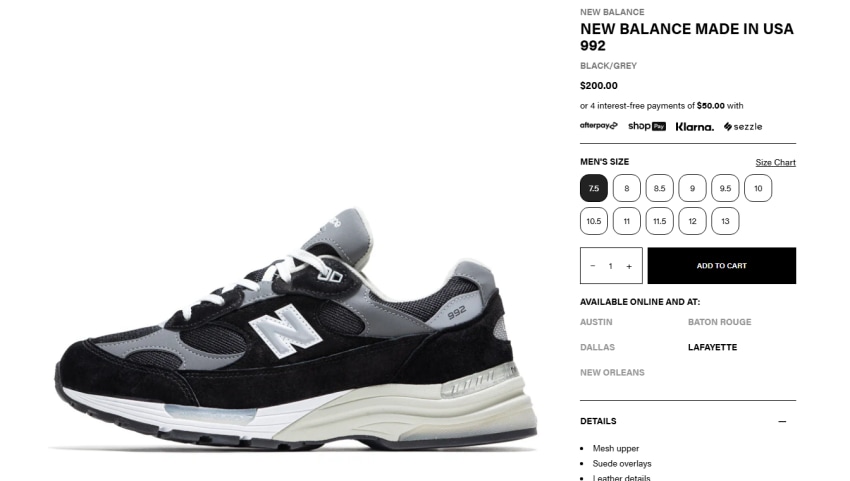This screenshot has width=850, height=481.
Task: Click the New Orleans store location
Action: click(x=612, y=373)
